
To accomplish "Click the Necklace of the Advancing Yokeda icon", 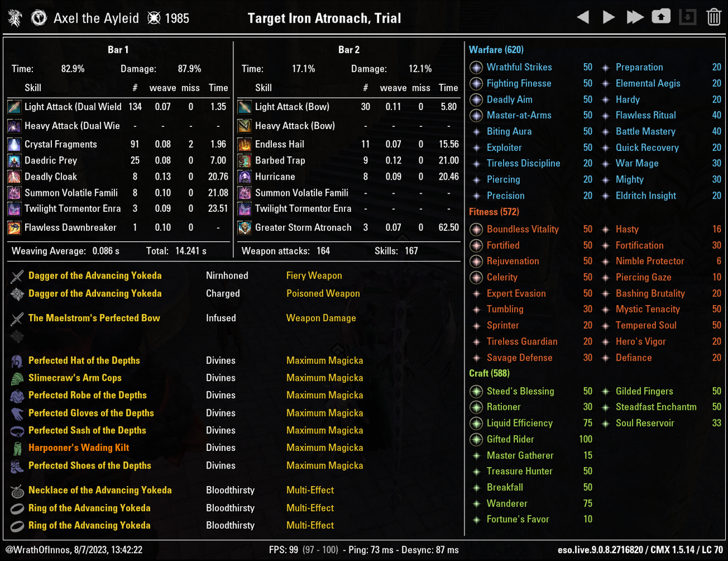I will pos(18,491).
